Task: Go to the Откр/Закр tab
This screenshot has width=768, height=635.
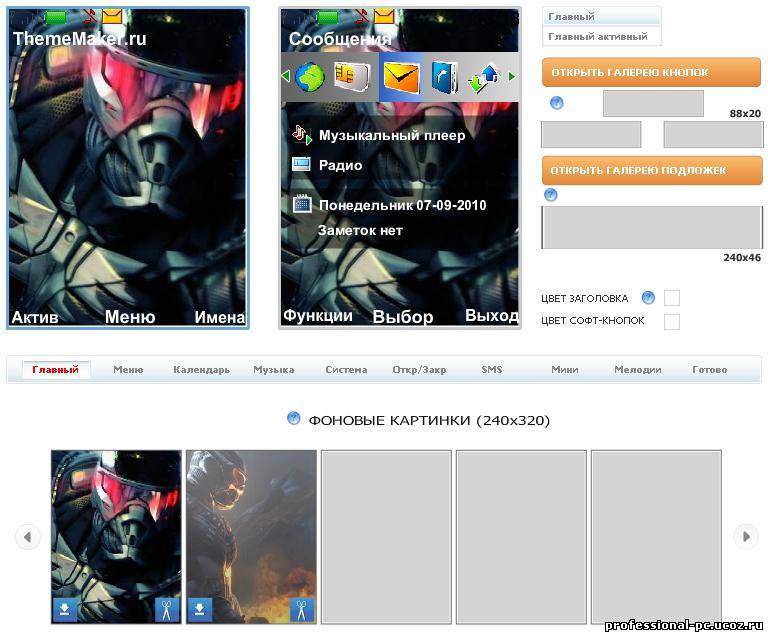Action: (419, 369)
